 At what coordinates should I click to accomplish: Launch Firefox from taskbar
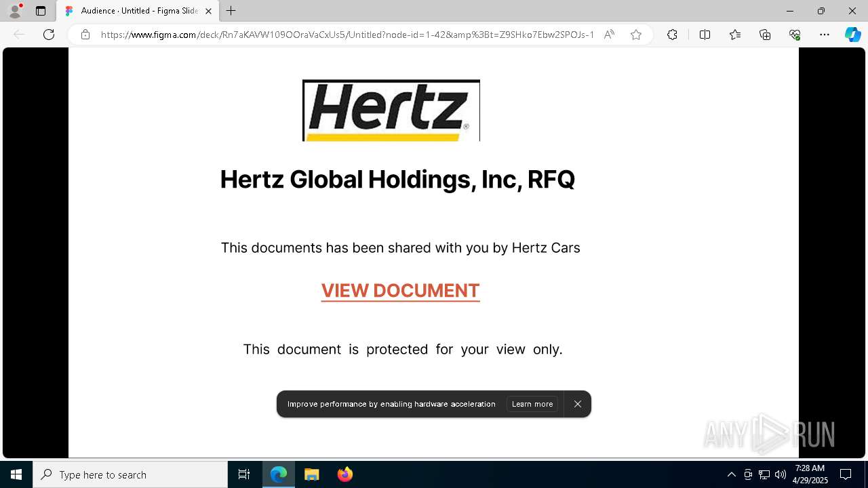click(344, 474)
